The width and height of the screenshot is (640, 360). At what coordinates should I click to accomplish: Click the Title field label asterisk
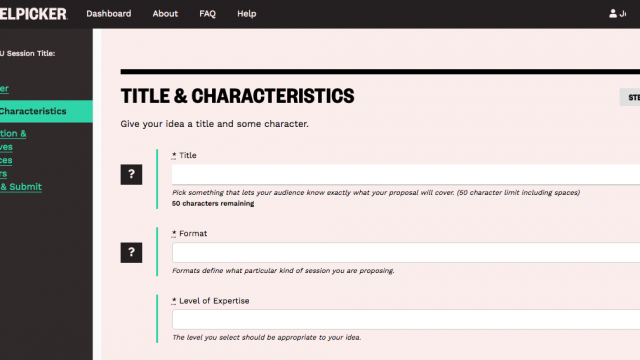click(174, 155)
